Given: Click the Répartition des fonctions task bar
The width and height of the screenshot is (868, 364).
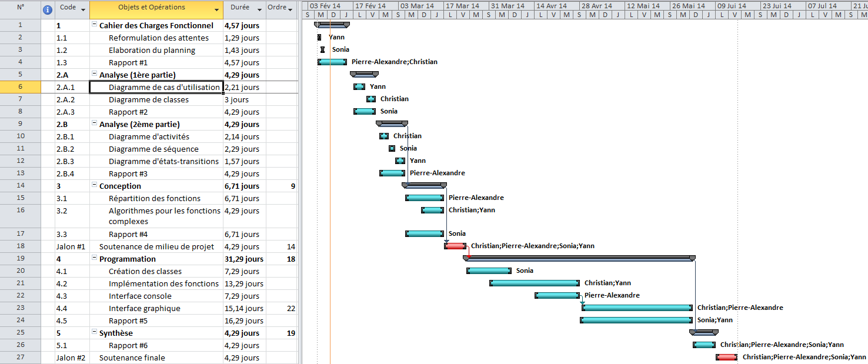Looking at the screenshot, I should pyautogui.click(x=424, y=198).
